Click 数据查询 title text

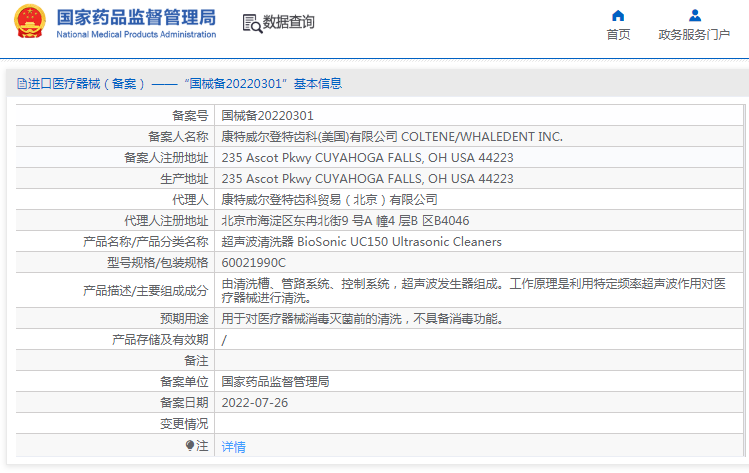tap(289, 22)
